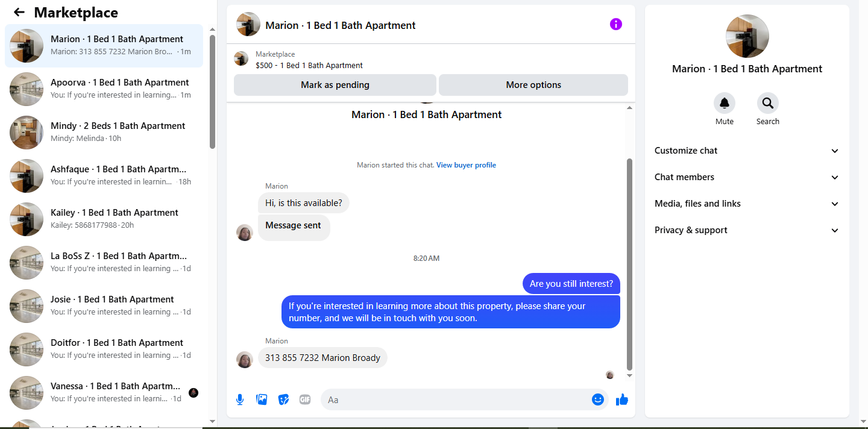The image size is (868, 429).
Task: Start a voice clip with the microphone icon
Action: click(240, 399)
